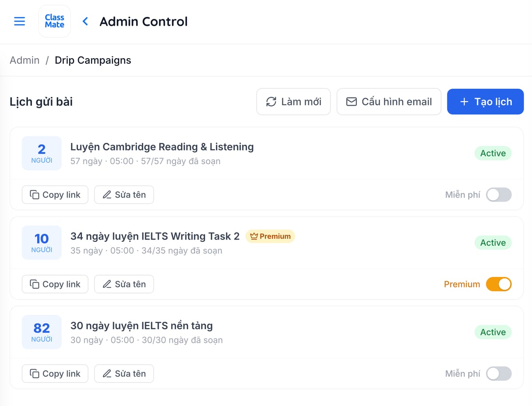Screen dimensions: 532x406
Task: Click the ClassMate logo
Action: [55, 21]
